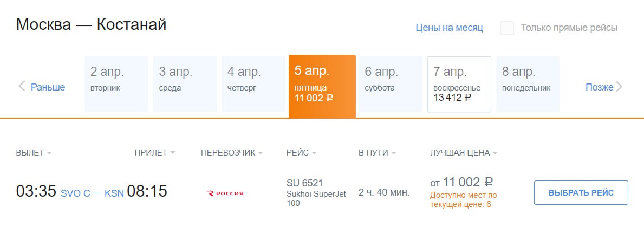Select 7 апр. воскресенье for 13 412 ₽
The height and width of the screenshot is (226, 644).
[x=459, y=84]
